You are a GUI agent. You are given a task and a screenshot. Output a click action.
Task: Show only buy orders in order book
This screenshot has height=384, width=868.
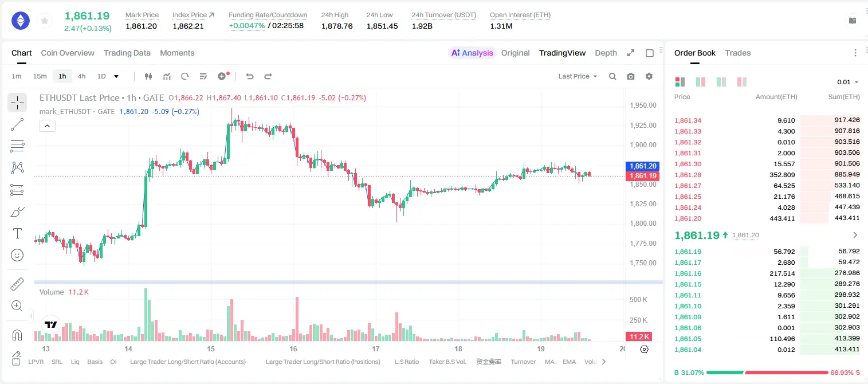click(721, 82)
